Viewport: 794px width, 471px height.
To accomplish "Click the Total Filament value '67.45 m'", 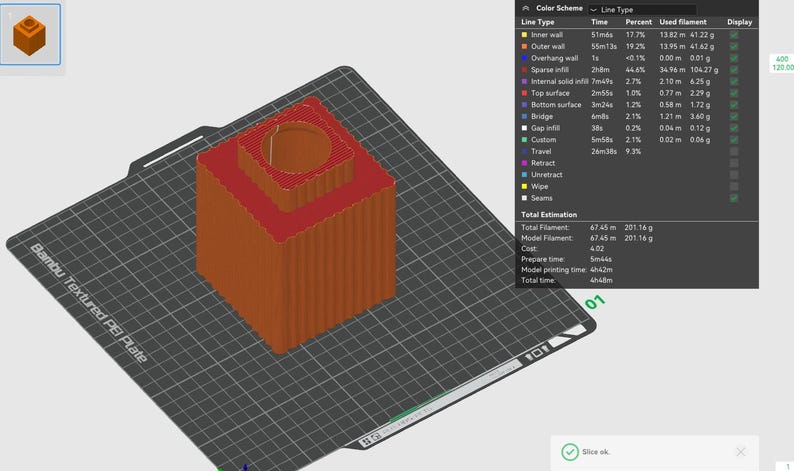I will pos(603,227).
